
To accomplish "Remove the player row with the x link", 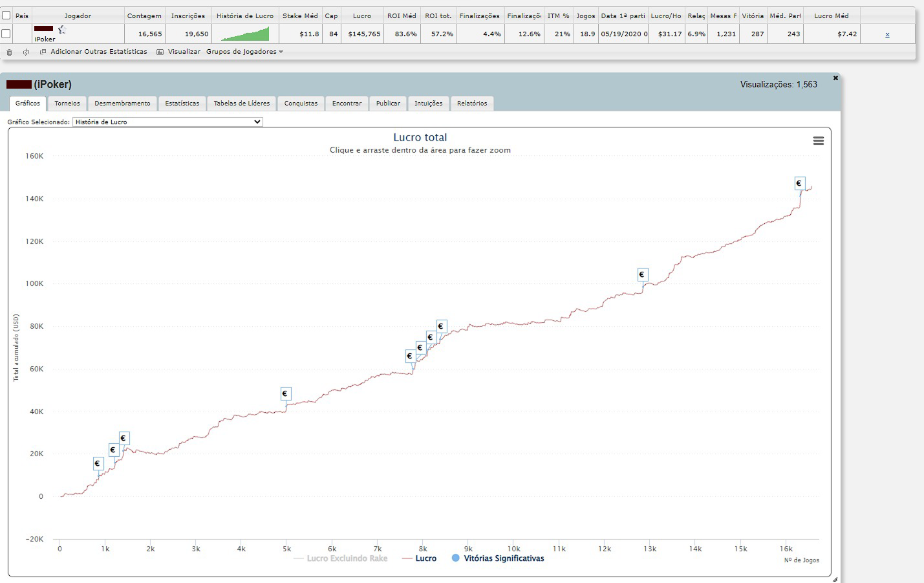I will (x=887, y=34).
